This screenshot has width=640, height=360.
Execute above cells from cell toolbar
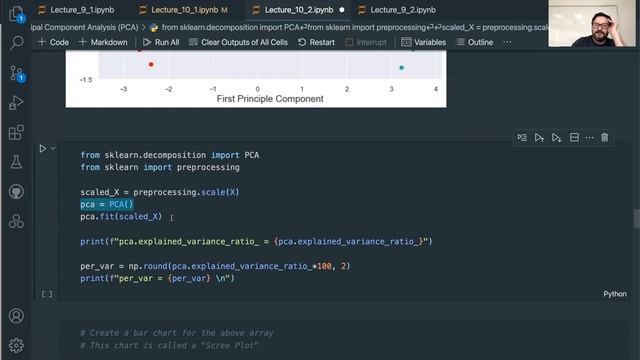click(x=539, y=138)
